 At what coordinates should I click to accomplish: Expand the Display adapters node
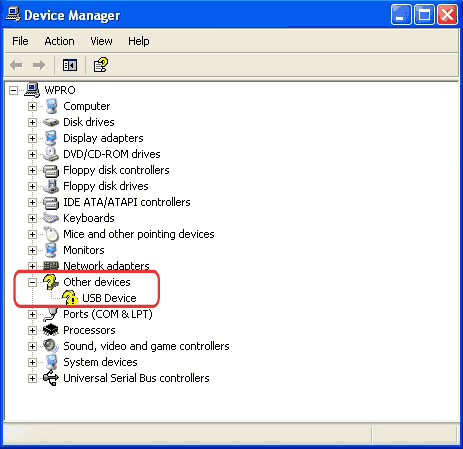pos(32,138)
